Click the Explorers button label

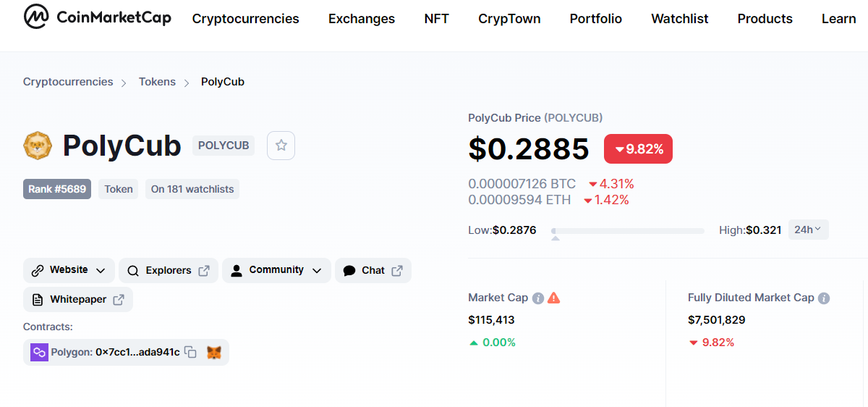(169, 270)
